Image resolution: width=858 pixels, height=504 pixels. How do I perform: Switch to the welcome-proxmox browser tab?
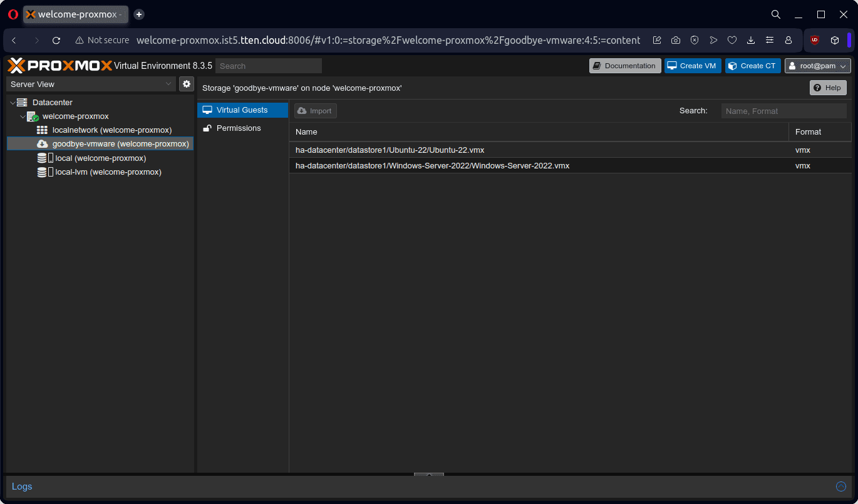pos(76,14)
